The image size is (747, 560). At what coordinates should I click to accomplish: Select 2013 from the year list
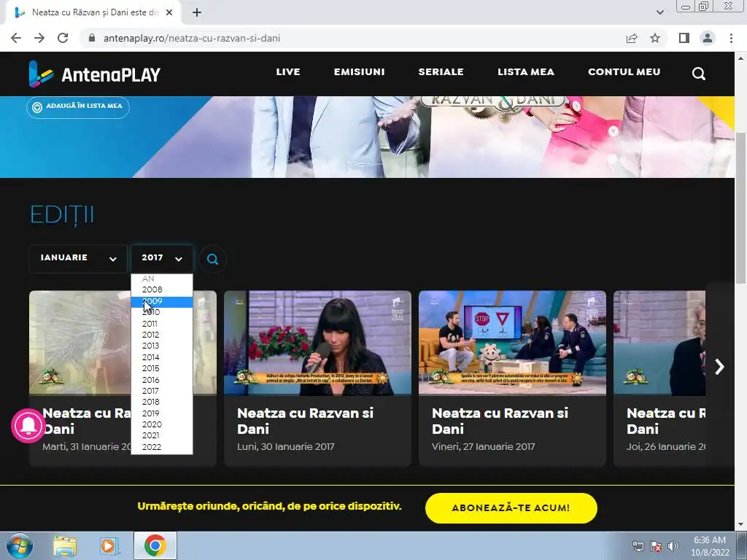click(x=162, y=346)
